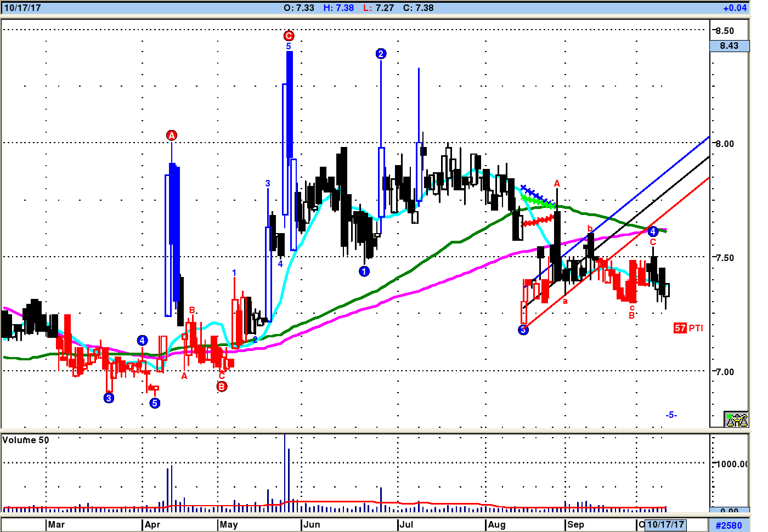Screen dimensions: 768x532
Task: Click the +0.04 price change value
Action: pos(735,8)
